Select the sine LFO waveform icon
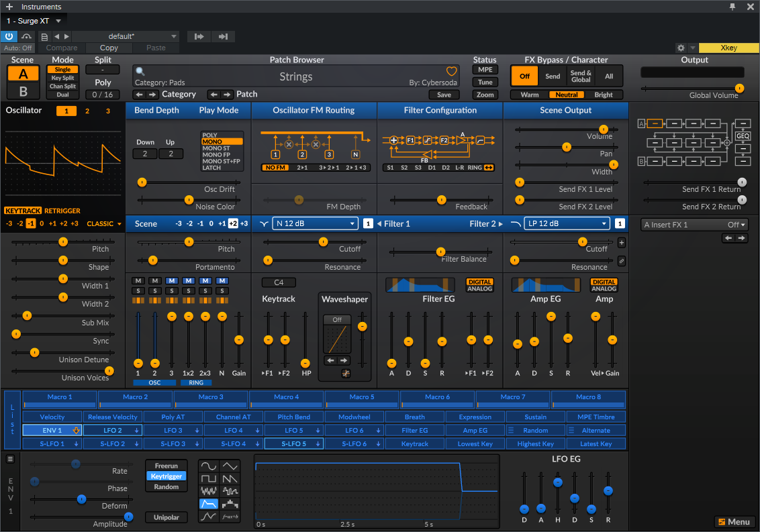 click(209, 466)
